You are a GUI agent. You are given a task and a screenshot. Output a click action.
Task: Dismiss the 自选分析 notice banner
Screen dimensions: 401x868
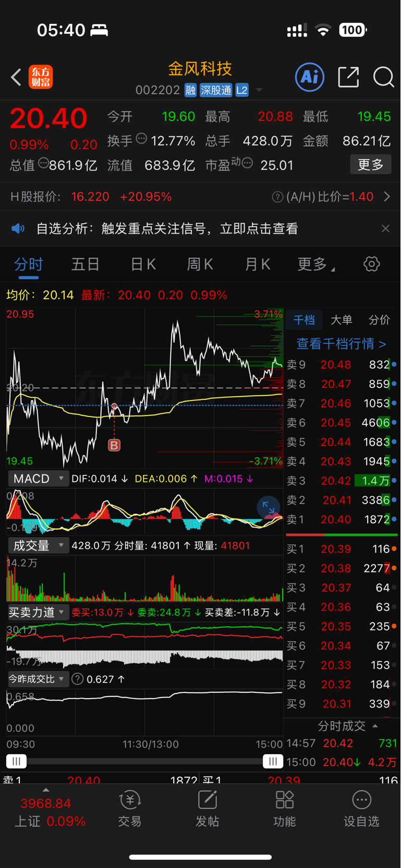(x=385, y=228)
